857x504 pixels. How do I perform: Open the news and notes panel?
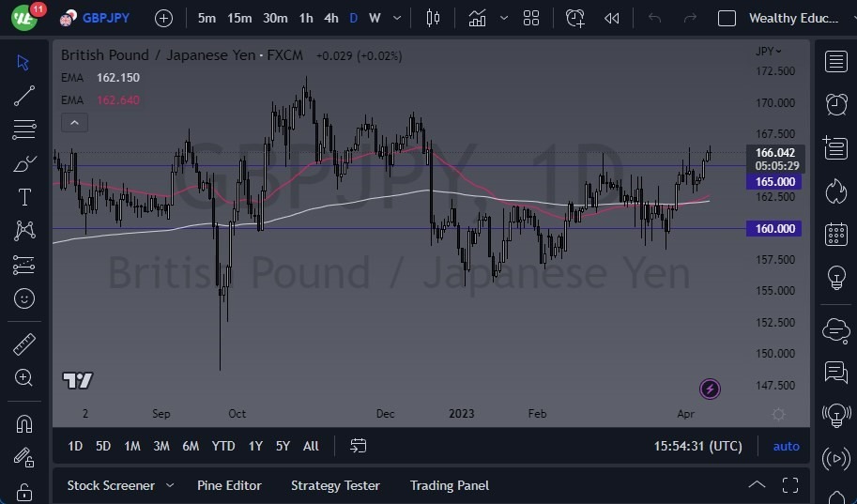coord(835,147)
